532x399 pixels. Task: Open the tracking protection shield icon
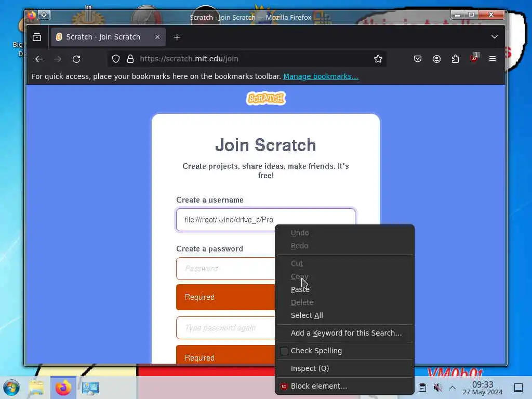click(116, 59)
